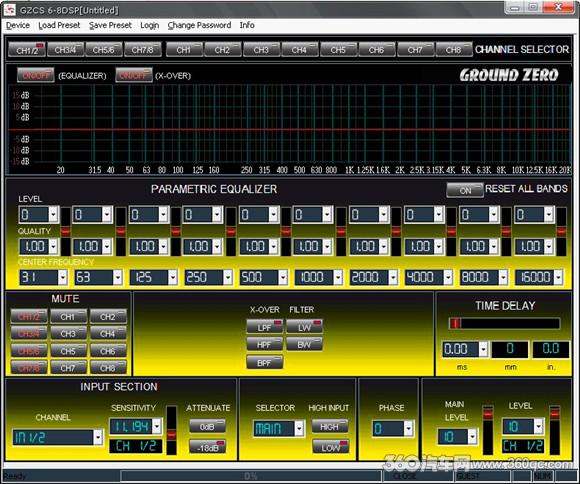Click the GZCS application icon in title bar
The image size is (580, 484).
[x=10, y=10]
